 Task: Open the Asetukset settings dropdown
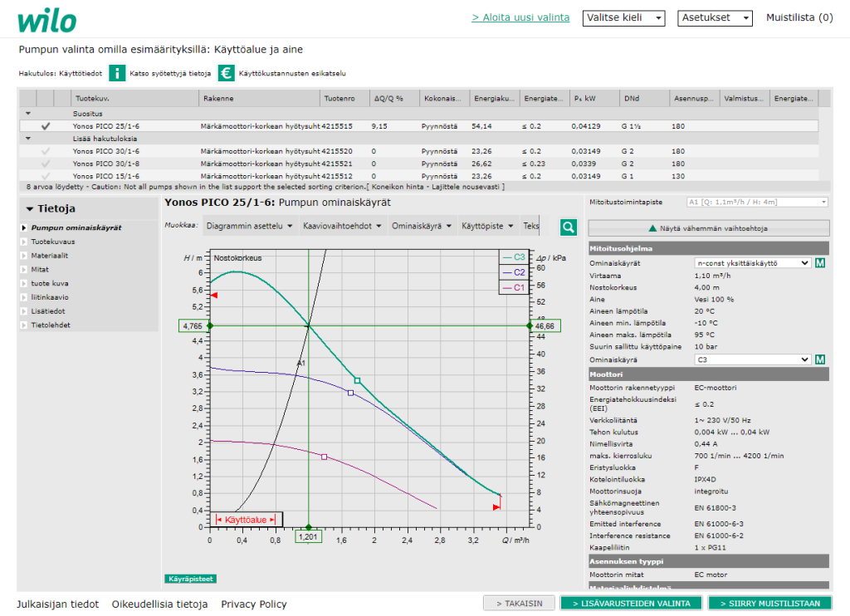(x=715, y=17)
